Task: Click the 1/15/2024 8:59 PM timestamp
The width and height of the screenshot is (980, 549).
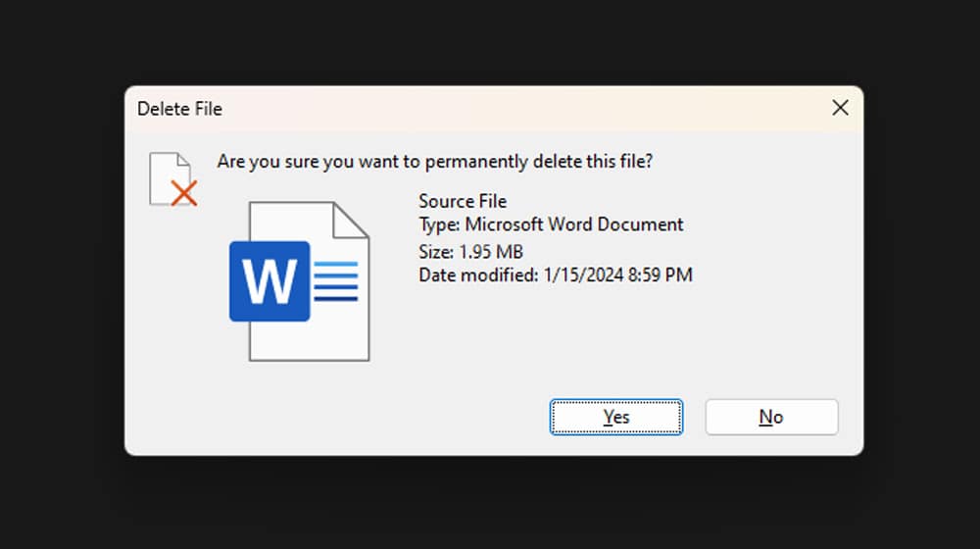Action: point(618,275)
